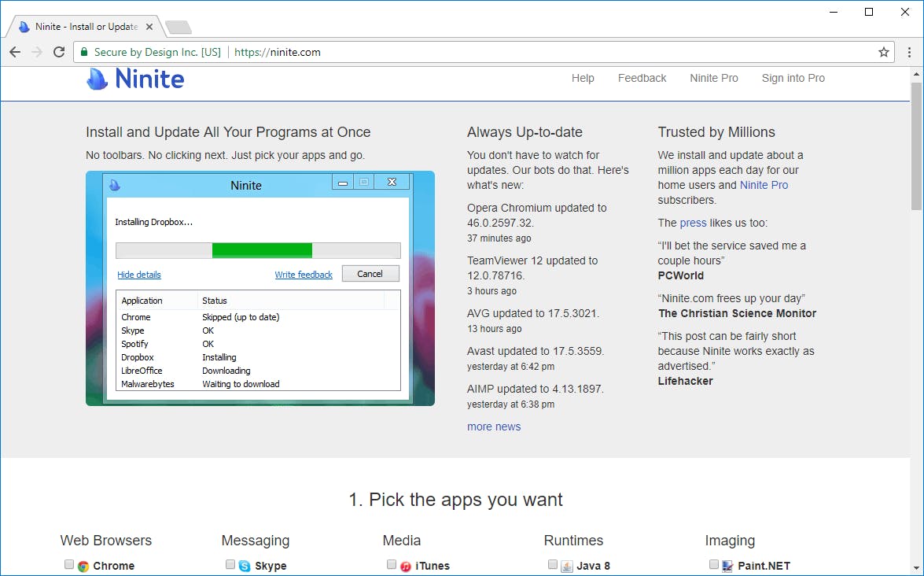Viewport: 924px width, 576px height.
Task: Open the Help page
Action: [583, 78]
